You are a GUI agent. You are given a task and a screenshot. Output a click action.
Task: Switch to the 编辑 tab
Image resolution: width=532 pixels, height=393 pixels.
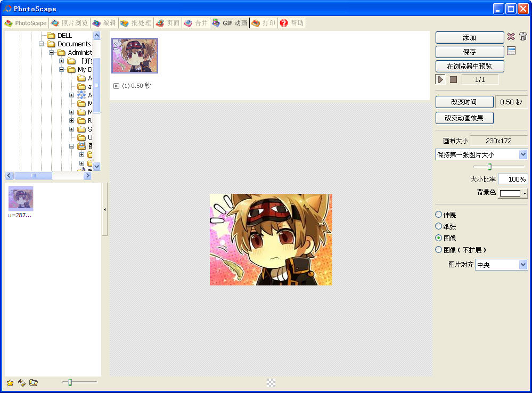(x=105, y=23)
